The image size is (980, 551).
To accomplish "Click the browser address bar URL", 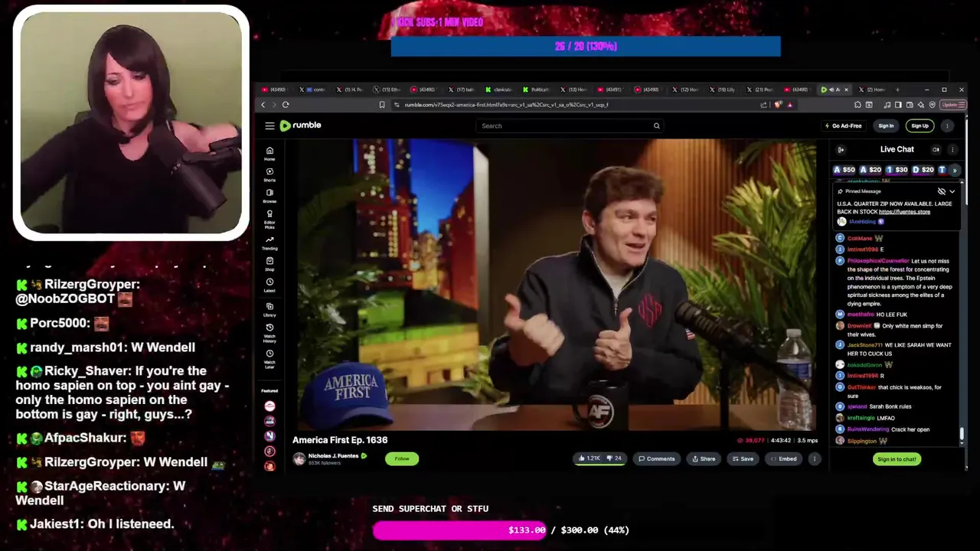I will (506, 105).
